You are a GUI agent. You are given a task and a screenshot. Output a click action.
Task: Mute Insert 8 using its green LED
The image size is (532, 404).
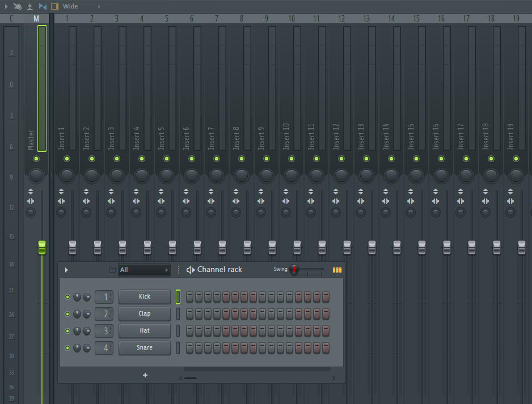click(x=242, y=159)
